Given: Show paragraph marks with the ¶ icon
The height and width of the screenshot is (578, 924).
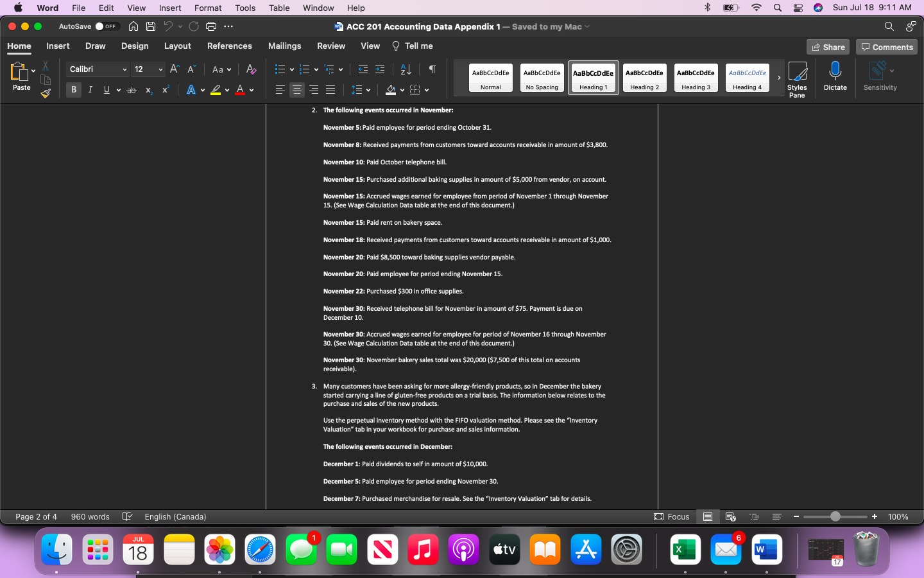Looking at the screenshot, I should (432, 69).
